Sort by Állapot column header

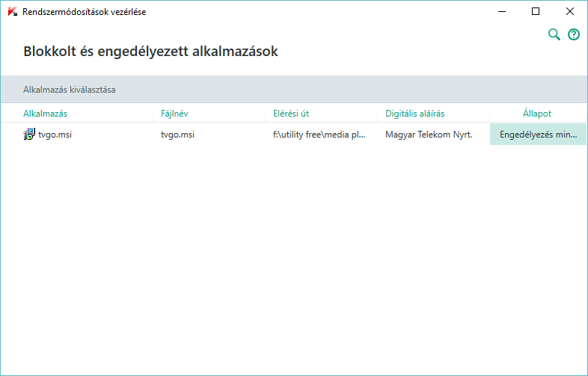pos(537,114)
